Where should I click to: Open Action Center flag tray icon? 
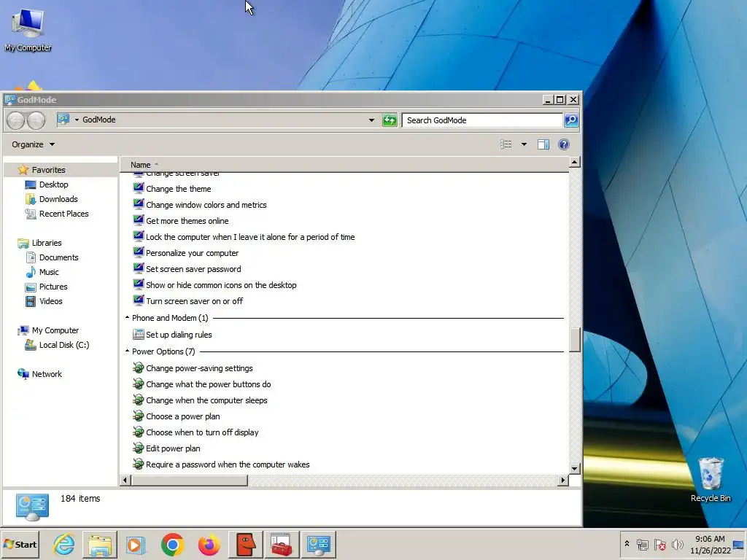[659, 544]
